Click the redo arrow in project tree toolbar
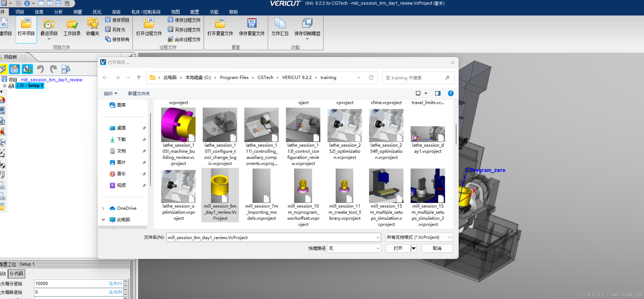Viewport: 644px width, 299px height. pos(53,69)
